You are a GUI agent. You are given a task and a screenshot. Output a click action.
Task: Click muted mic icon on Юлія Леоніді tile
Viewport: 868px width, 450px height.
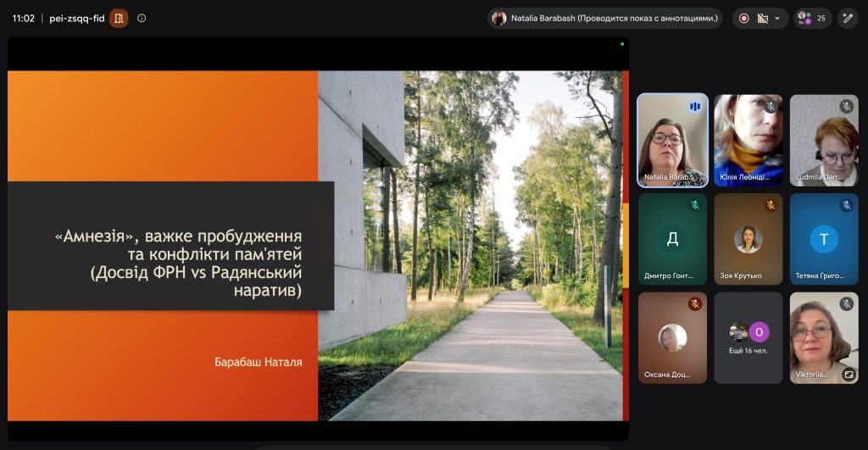(x=771, y=106)
